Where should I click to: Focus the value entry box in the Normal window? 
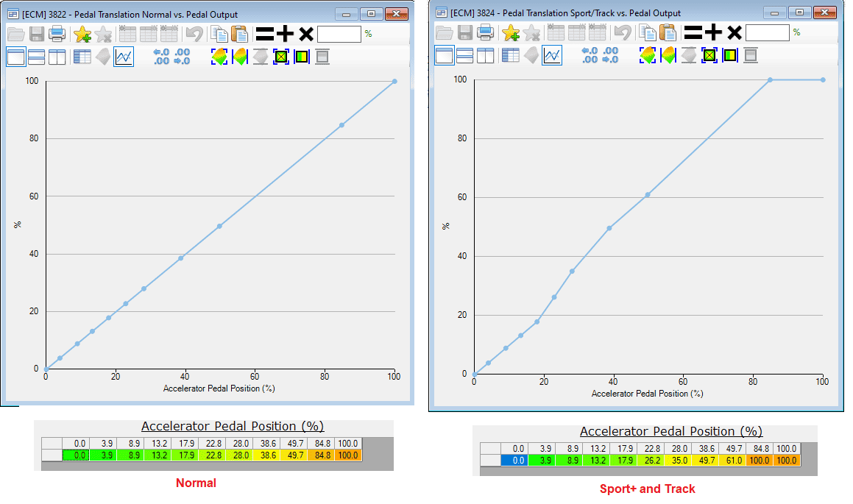click(x=339, y=35)
